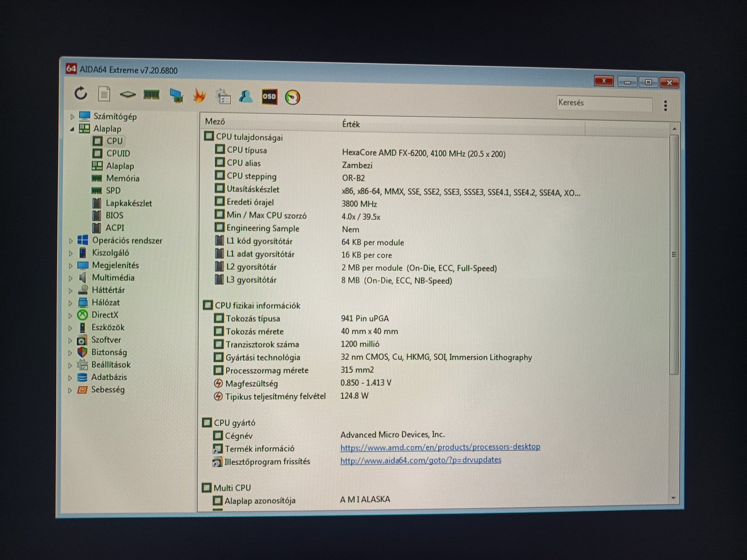This screenshot has width=747, height=560.
Task: Expand the Multimédia node
Action: [70, 278]
